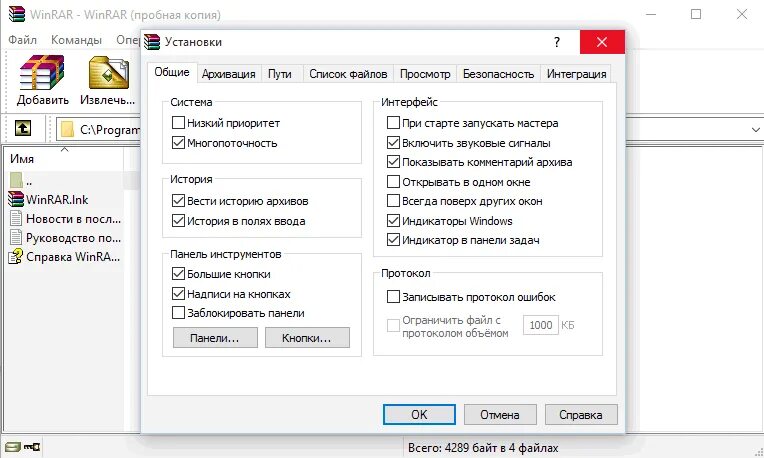Click status text 'Всего: 4289 байт в 4 файлах'
The width and height of the screenshot is (764, 458).
pyautogui.click(x=483, y=447)
